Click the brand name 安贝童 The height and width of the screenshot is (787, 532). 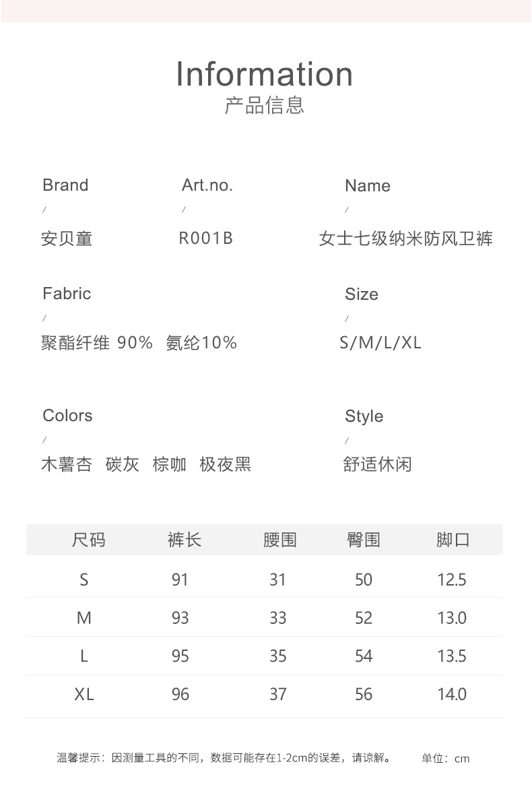click(x=67, y=239)
